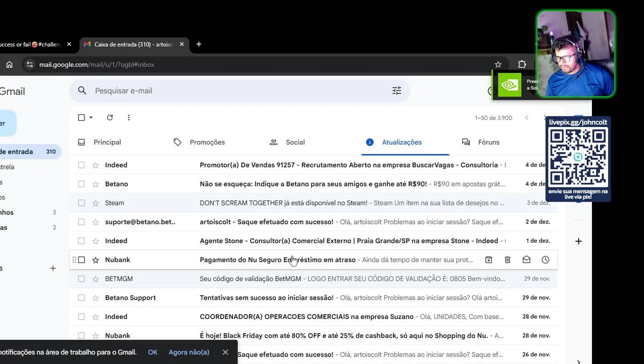
Task: Tick checkbox for Indeed Promotor email
Action: point(81,165)
